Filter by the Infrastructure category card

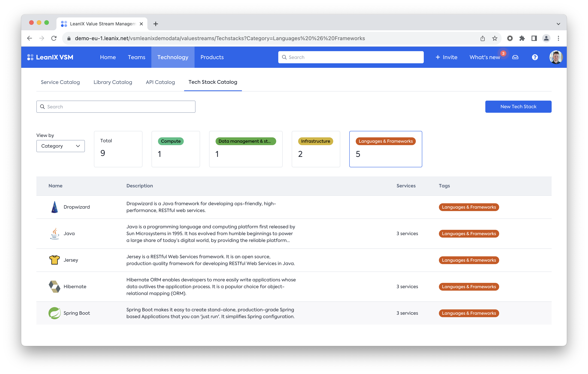click(x=316, y=149)
